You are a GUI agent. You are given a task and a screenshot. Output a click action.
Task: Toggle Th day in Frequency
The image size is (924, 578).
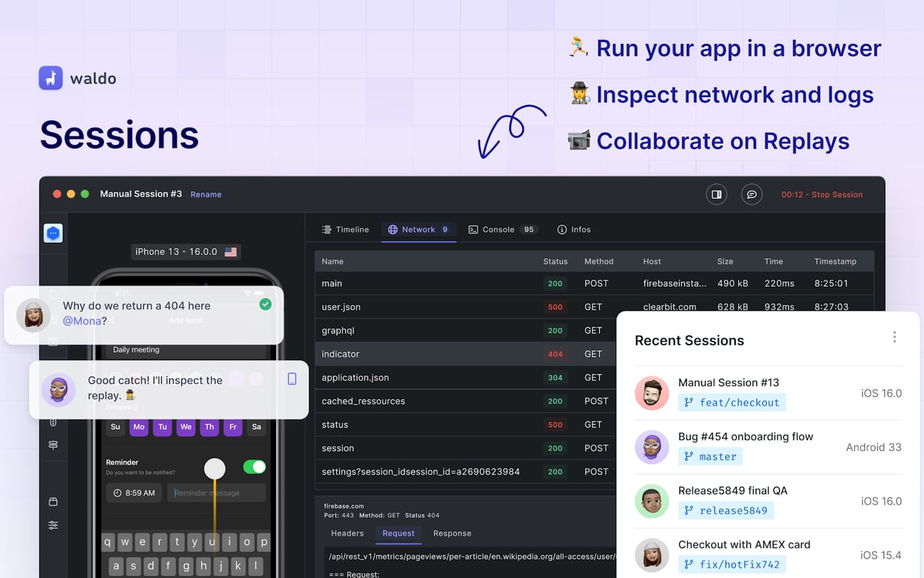tap(209, 427)
